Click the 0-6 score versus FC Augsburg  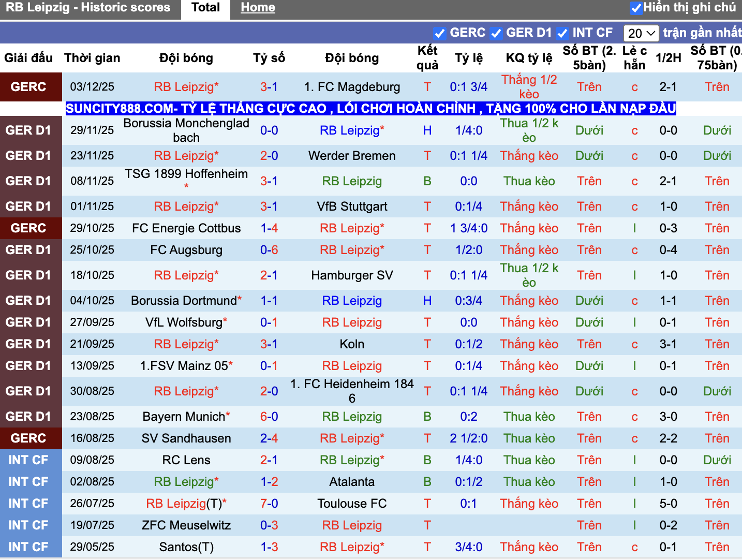pos(269,250)
